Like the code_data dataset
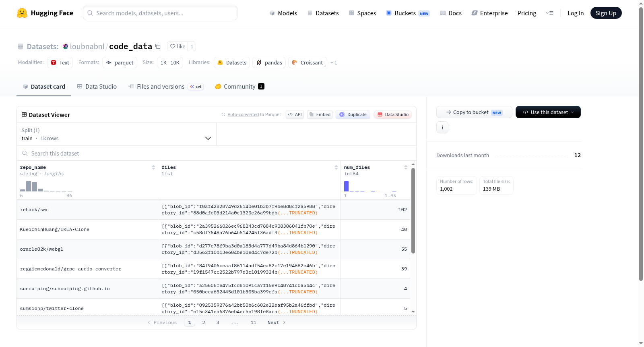The width and height of the screenshot is (644, 347). click(x=178, y=46)
